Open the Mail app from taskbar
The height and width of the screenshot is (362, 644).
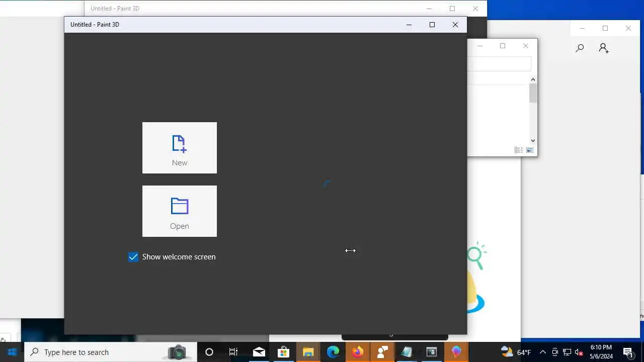[259, 352]
